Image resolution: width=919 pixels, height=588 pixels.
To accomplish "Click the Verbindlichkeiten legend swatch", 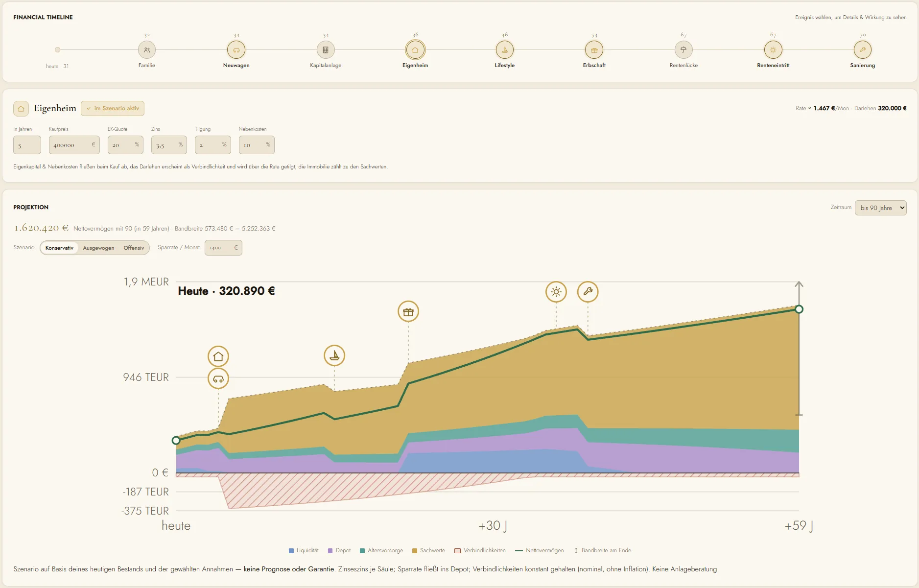I will pyautogui.click(x=458, y=551).
